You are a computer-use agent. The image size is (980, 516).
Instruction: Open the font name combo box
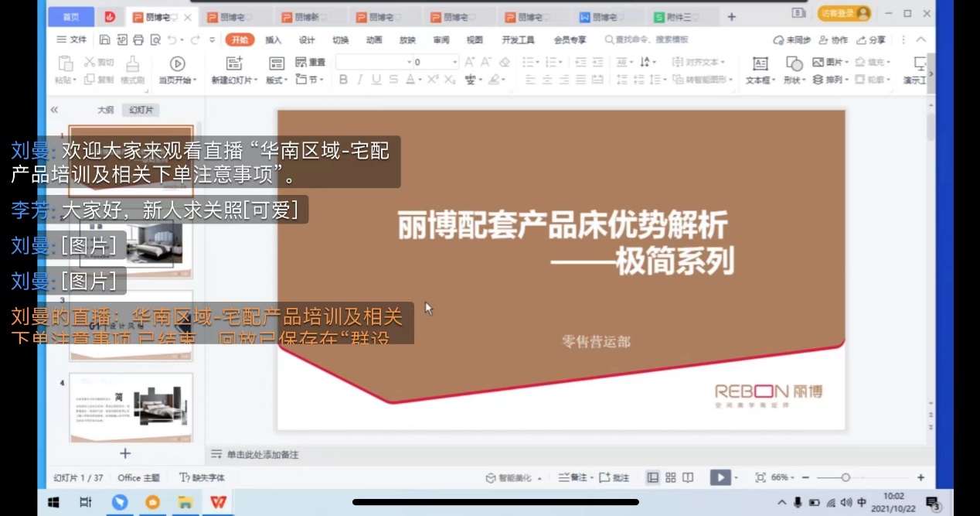pos(374,62)
